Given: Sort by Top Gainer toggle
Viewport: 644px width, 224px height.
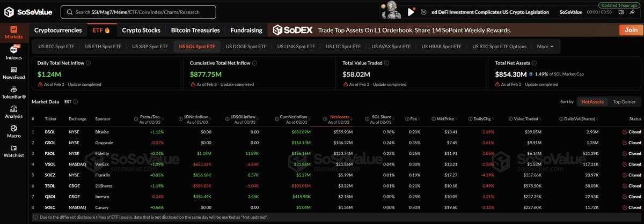Looking at the screenshot, I should pyautogui.click(x=624, y=101).
